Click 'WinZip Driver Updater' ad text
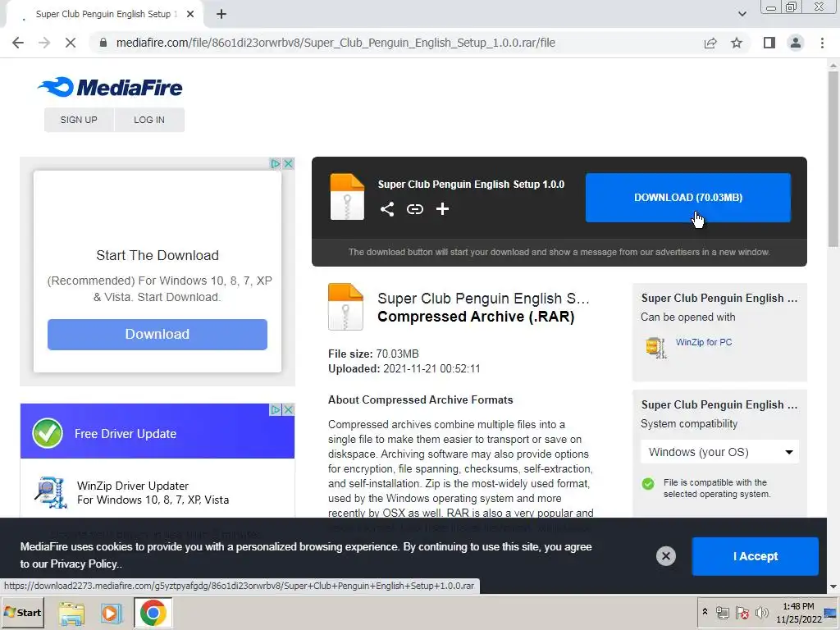This screenshot has width=840, height=630. coord(133,486)
